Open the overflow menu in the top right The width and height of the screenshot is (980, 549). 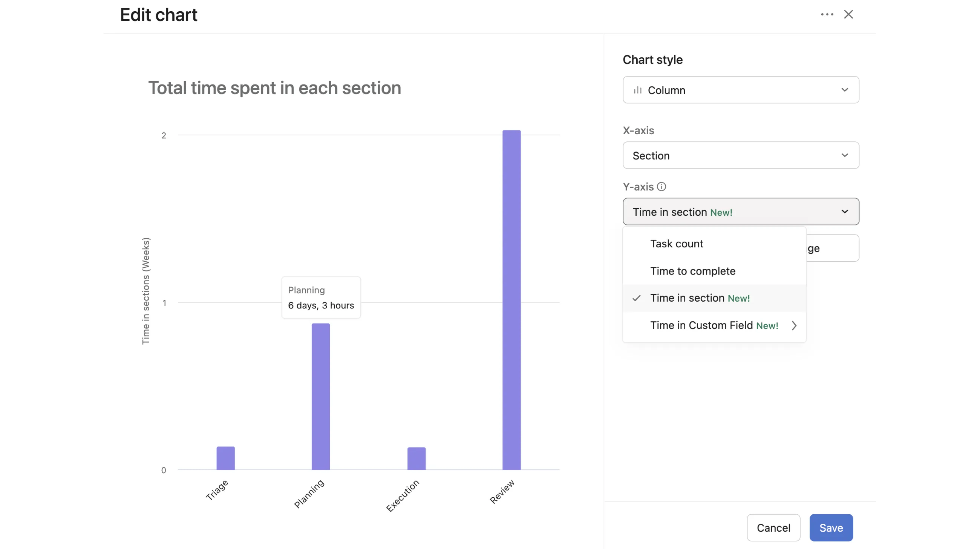(x=827, y=14)
